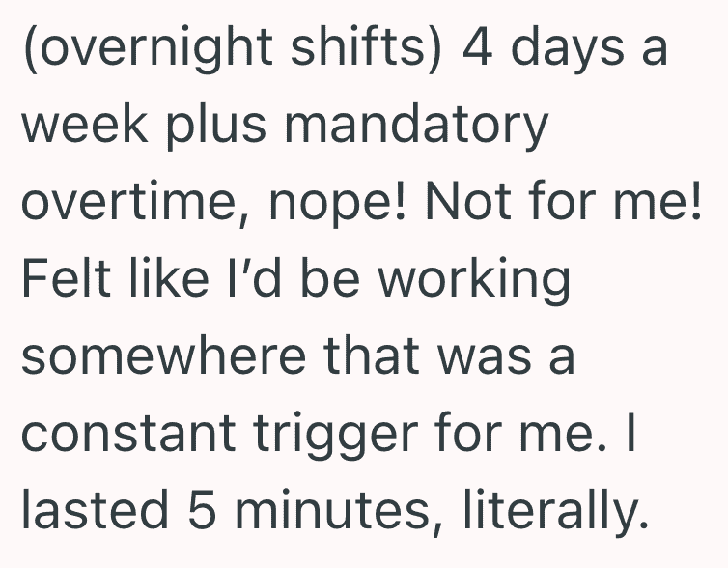This screenshot has width=728, height=568.
Task: Click the word "days" in the first line
Action: click(x=567, y=48)
